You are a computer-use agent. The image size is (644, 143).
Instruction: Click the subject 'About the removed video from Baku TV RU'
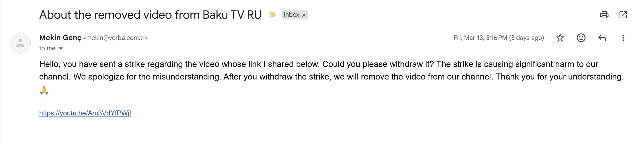pos(150,15)
